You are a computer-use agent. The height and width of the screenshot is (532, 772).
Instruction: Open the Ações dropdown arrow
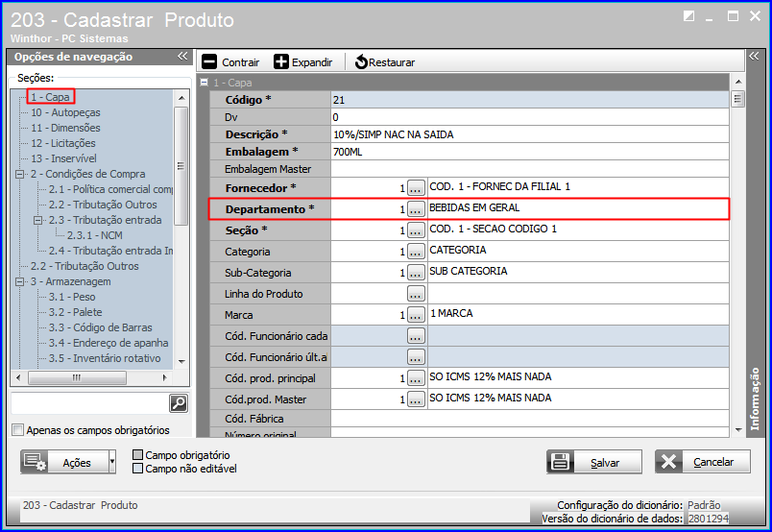click(x=111, y=462)
